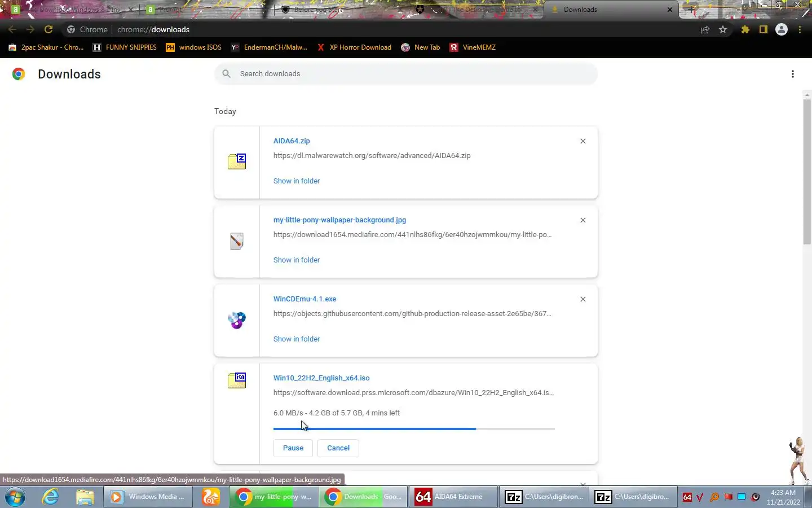The width and height of the screenshot is (812, 508).
Task: Switch to Windows Media Player taskbar button
Action: click(148, 497)
